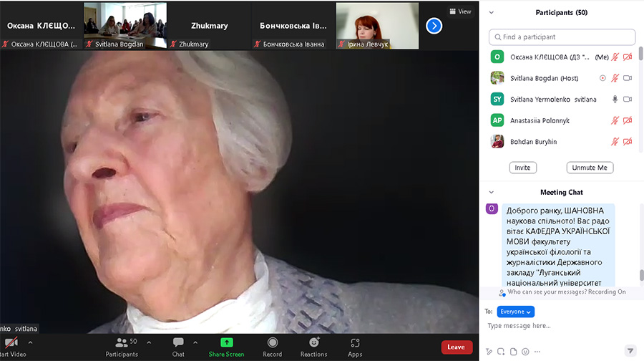Click the Find a participant search field
The height and width of the screenshot is (361, 644).
tap(562, 37)
